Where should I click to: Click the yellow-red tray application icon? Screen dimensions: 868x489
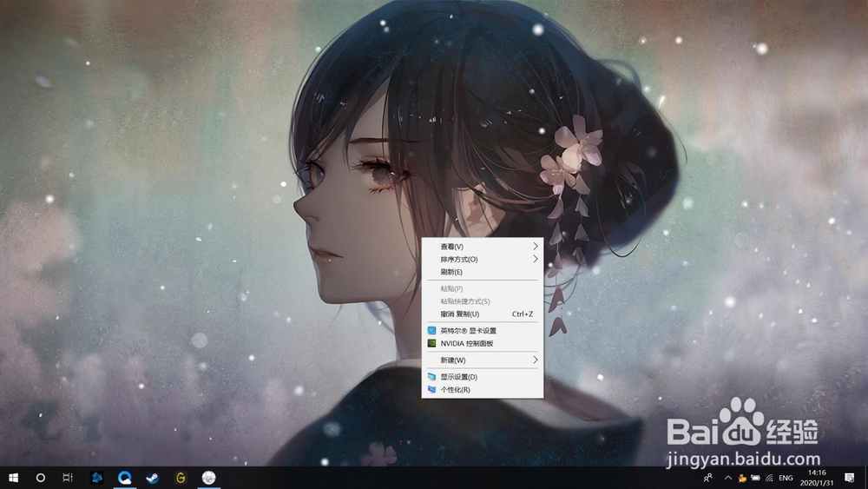(742, 478)
